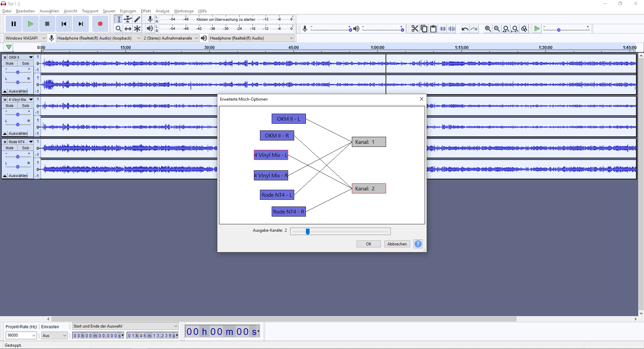Select the Envelope tool

(x=128, y=19)
